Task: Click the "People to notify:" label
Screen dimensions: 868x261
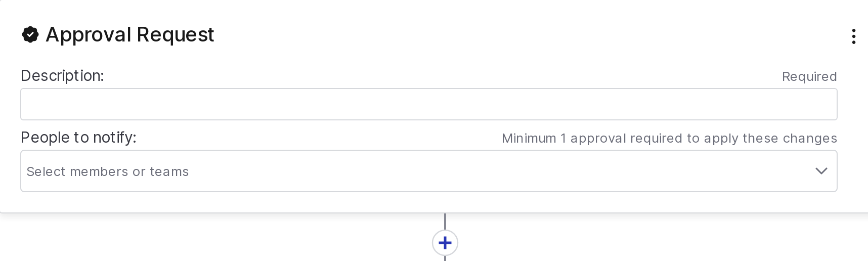Action: pyautogui.click(x=78, y=138)
